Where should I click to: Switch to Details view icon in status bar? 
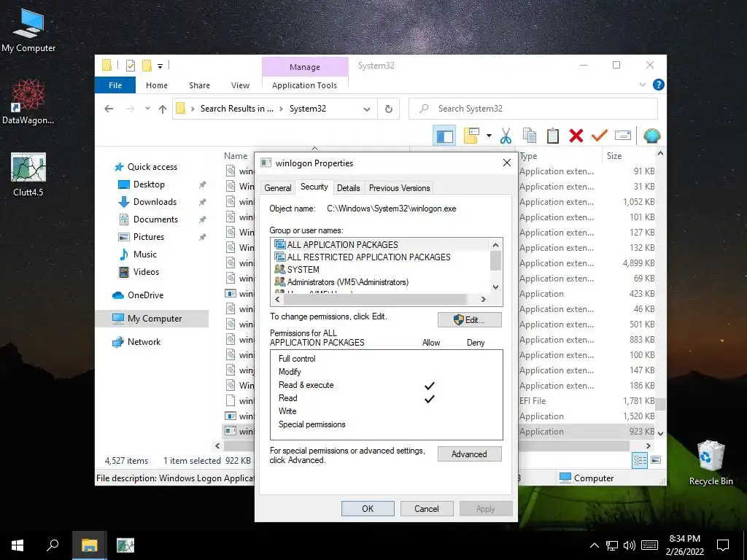point(640,460)
